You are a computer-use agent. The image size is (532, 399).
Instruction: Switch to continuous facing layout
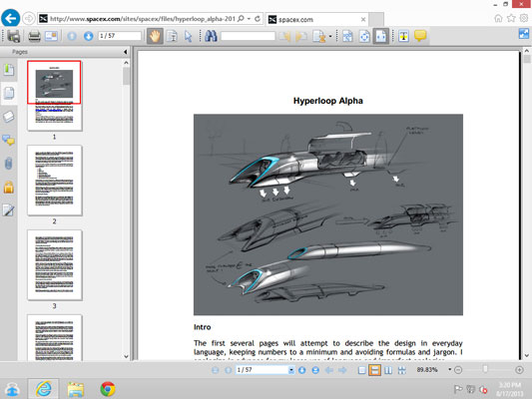tap(402, 370)
